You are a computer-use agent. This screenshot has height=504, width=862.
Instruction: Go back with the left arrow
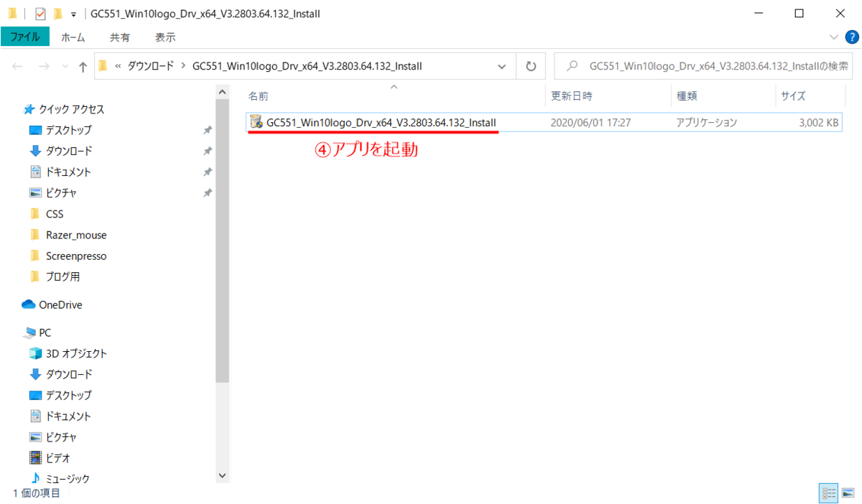17,67
